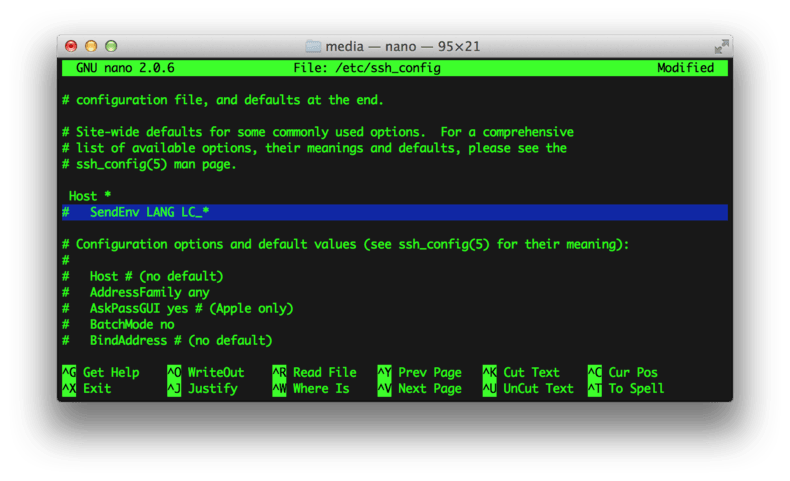
Task: Click the ^X Exit shortcut
Action: click(87, 388)
